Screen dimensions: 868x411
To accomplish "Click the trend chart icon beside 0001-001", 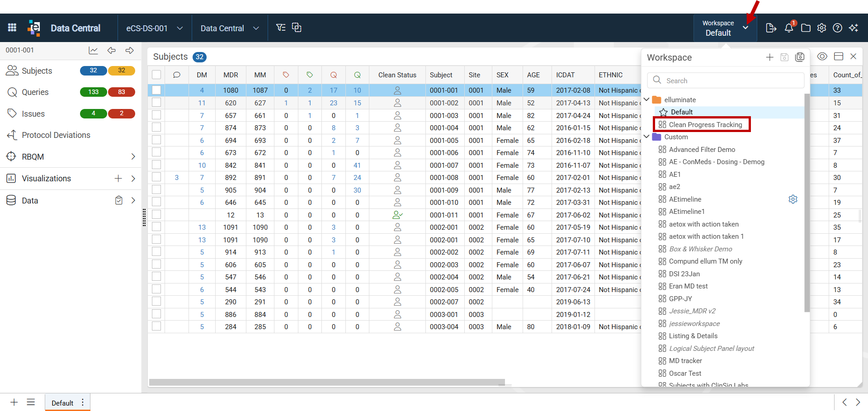I will click(x=93, y=50).
